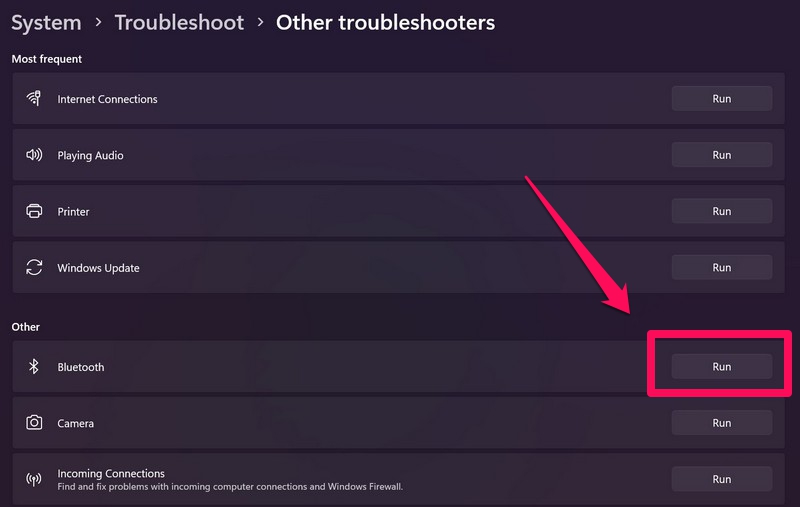Screen dimensions: 800x507
Task: Go back to System in breadcrumb
Action: pos(46,22)
